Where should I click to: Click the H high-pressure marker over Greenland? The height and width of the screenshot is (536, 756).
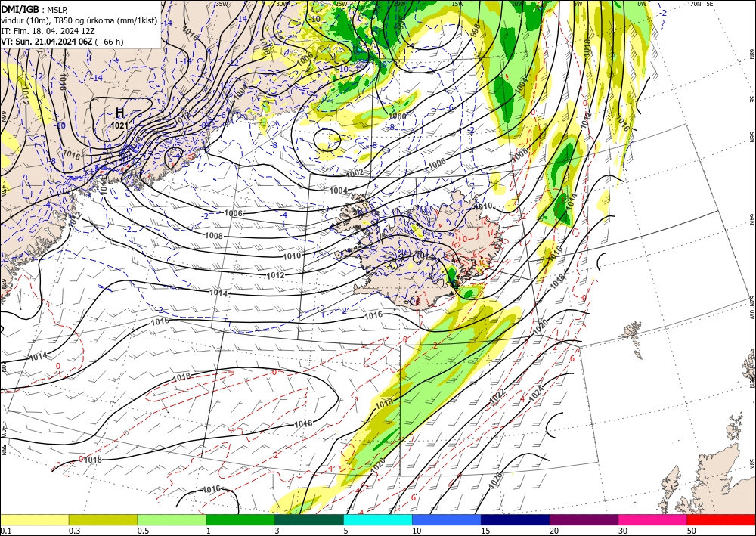[119, 113]
